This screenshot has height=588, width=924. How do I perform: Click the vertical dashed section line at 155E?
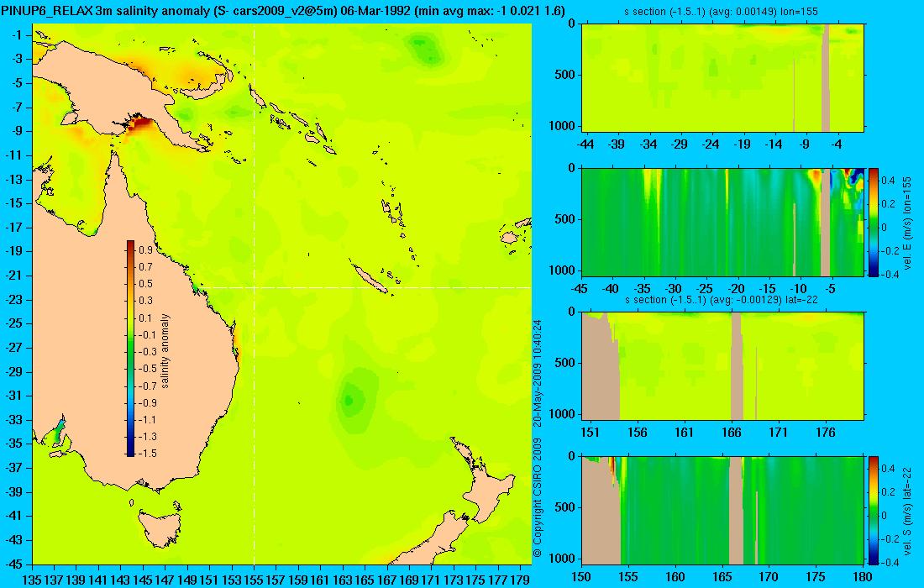click(254, 295)
